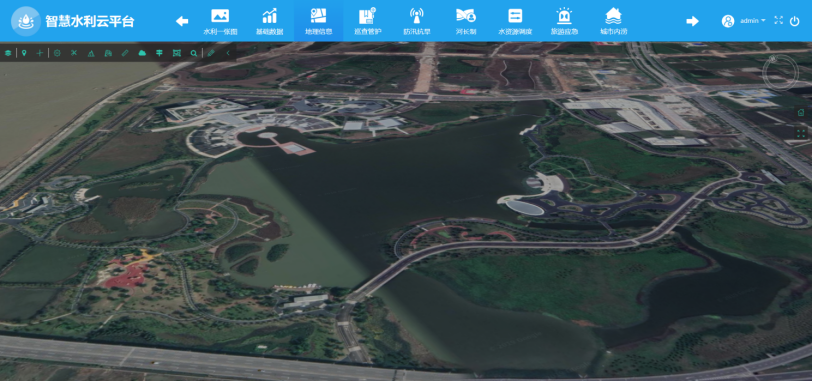The width and height of the screenshot is (813, 382).
Task: Open 水资源调度 from the top navigation
Action: tap(515, 22)
